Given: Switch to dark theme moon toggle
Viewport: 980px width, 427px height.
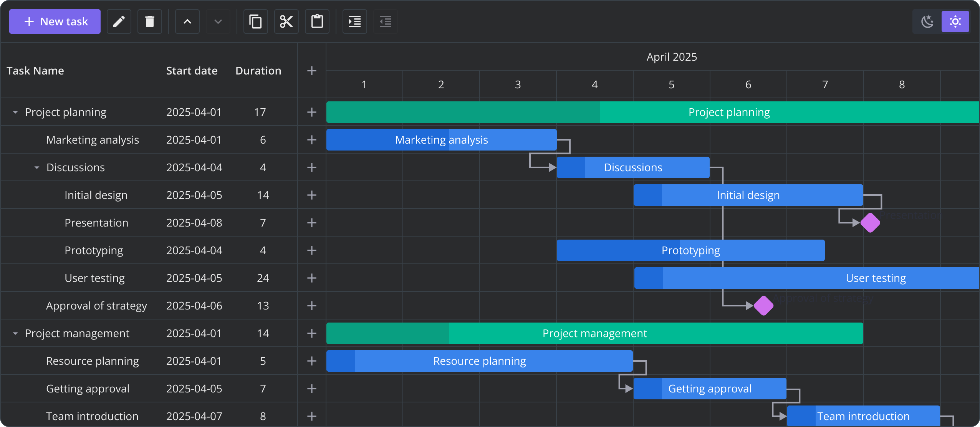Looking at the screenshot, I should click(x=927, y=22).
